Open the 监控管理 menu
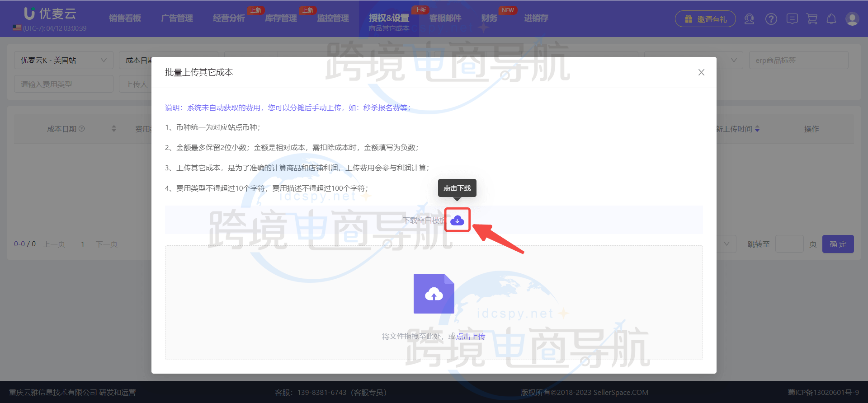 [333, 18]
